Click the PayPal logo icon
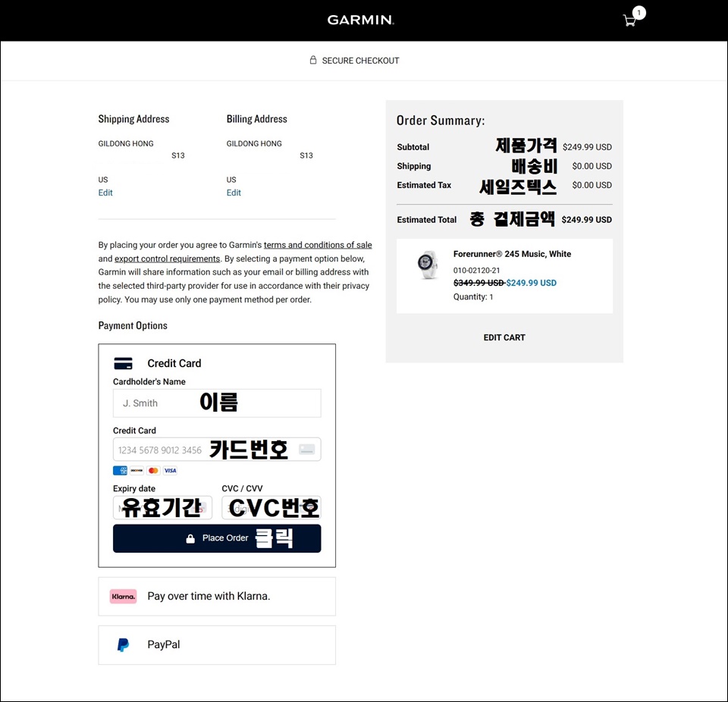The height and width of the screenshot is (702, 728). pyautogui.click(x=123, y=644)
